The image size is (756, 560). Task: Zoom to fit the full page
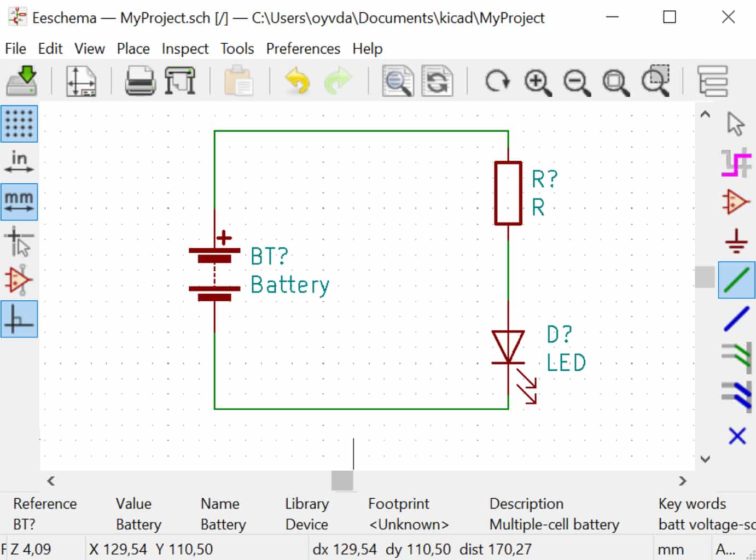coord(616,81)
